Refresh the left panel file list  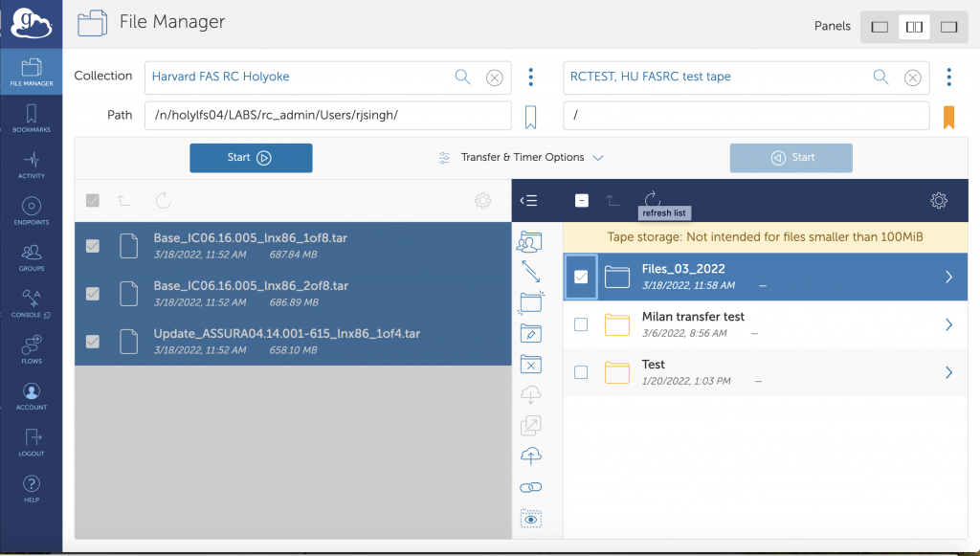pyautogui.click(x=163, y=201)
